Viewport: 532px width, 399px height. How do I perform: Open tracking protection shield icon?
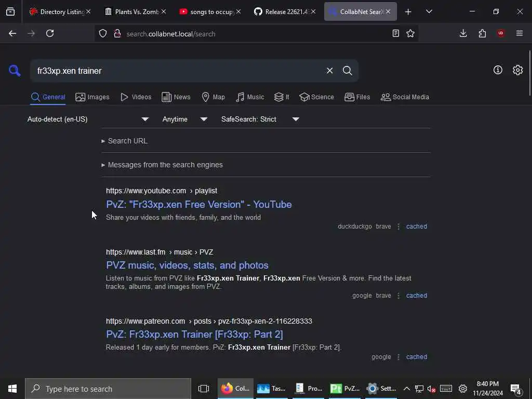tap(103, 34)
